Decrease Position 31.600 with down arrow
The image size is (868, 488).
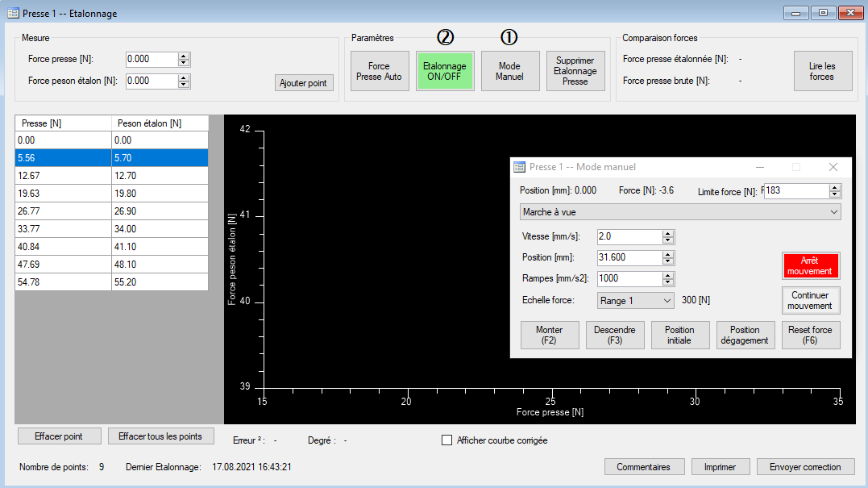coord(668,261)
